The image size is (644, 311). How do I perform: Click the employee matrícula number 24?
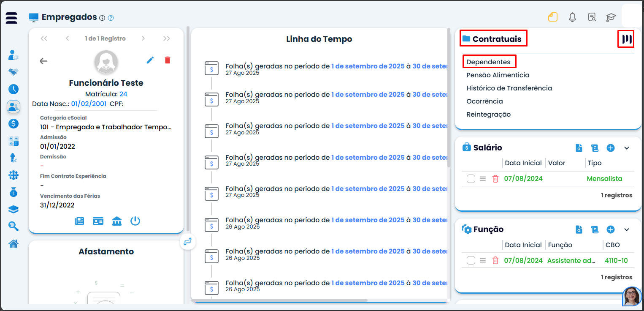click(x=123, y=94)
